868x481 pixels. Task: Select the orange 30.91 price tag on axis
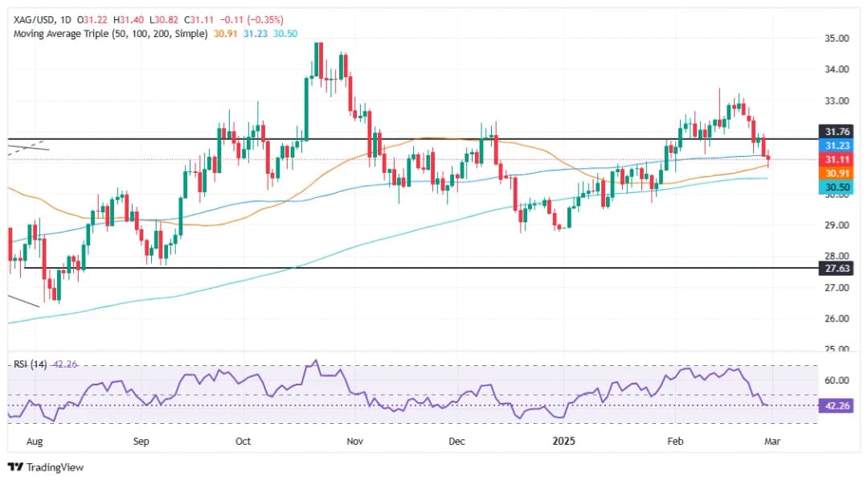pyautogui.click(x=838, y=173)
